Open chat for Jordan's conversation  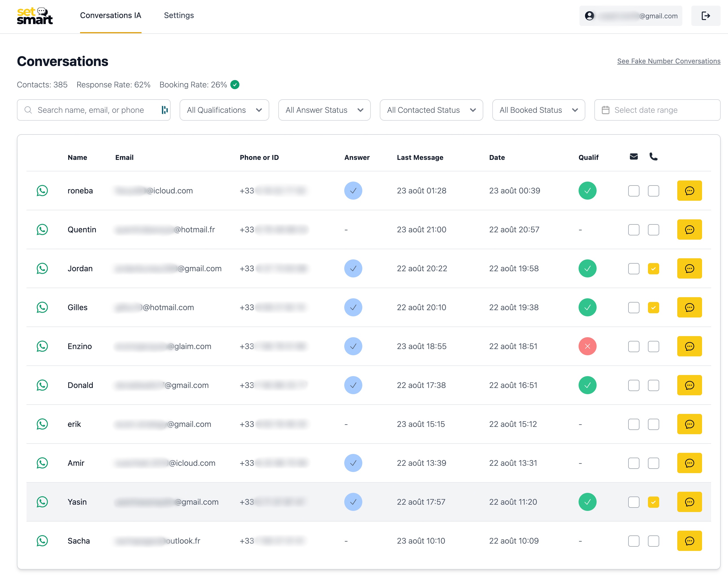pos(689,268)
